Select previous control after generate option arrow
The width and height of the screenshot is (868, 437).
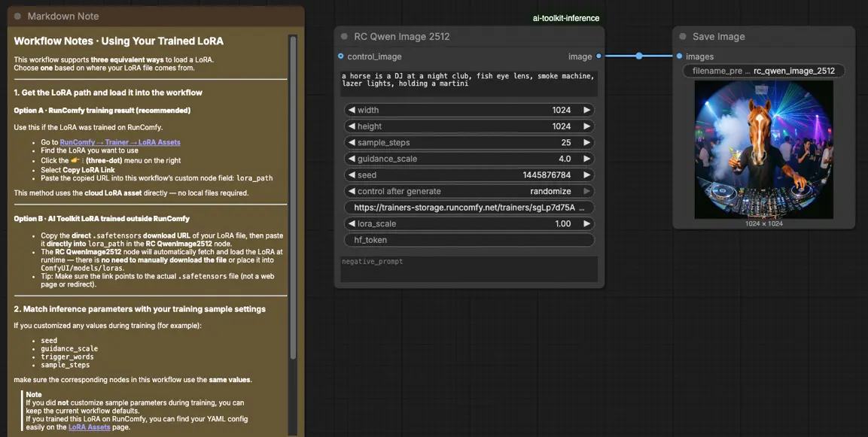pyautogui.click(x=352, y=191)
